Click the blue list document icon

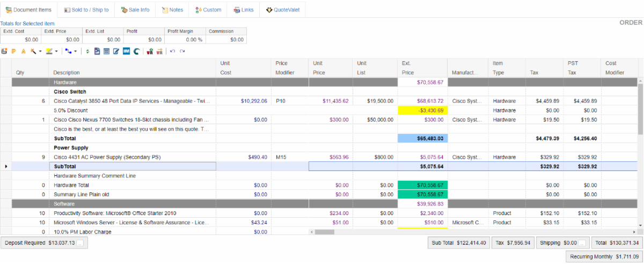(x=106, y=52)
